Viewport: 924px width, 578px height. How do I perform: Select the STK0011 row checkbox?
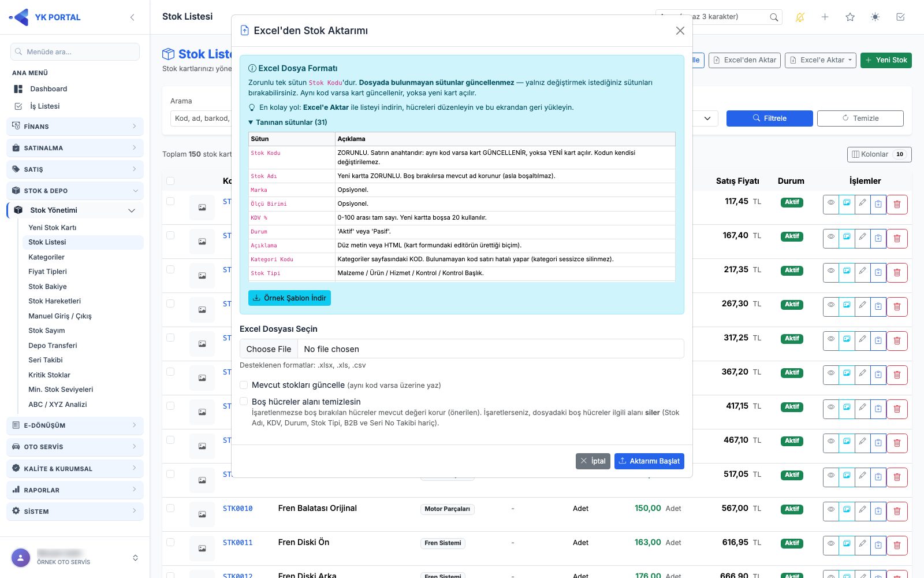[x=170, y=542]
